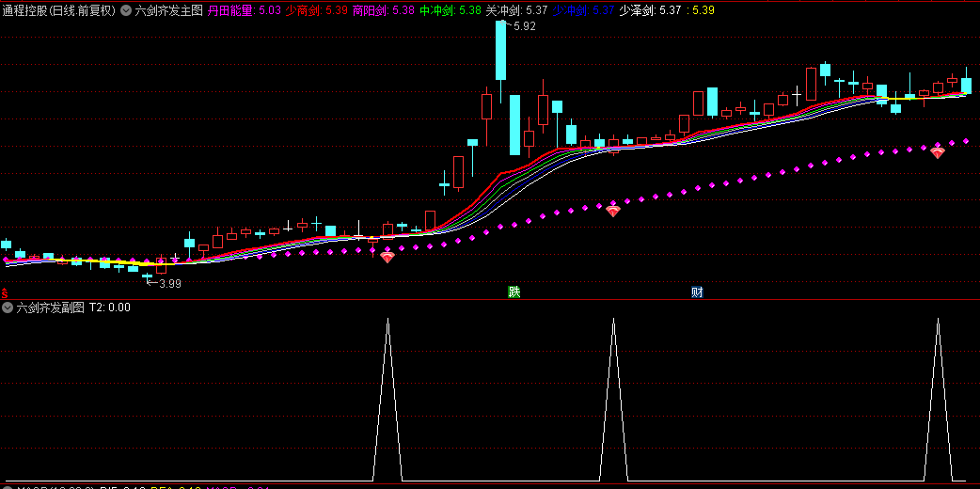This screenshot has height=489, width=980.
Task: Select the 丹田能量 legend label
Action: pyautogui.click(x=229, y=10)
